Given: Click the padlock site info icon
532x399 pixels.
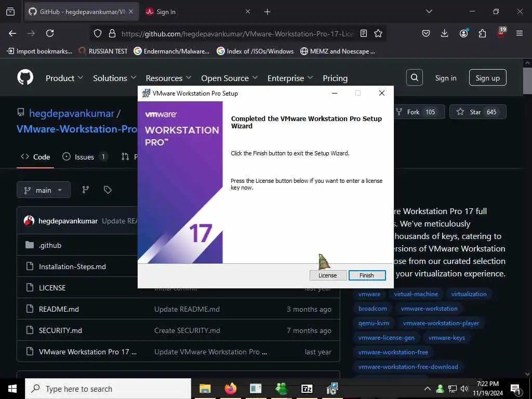Looking at the screenshot, I should tap(112, 33).
